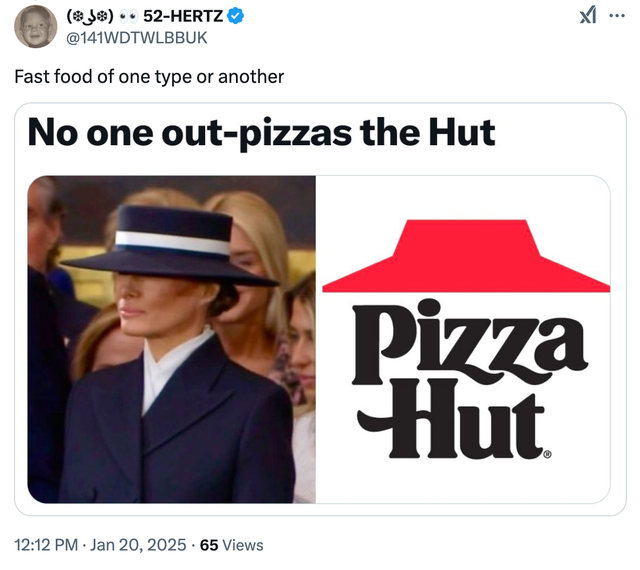Viewport: 640px width, 570px height.
Task: Click the author's profile avatar
Action: point(34,26)
